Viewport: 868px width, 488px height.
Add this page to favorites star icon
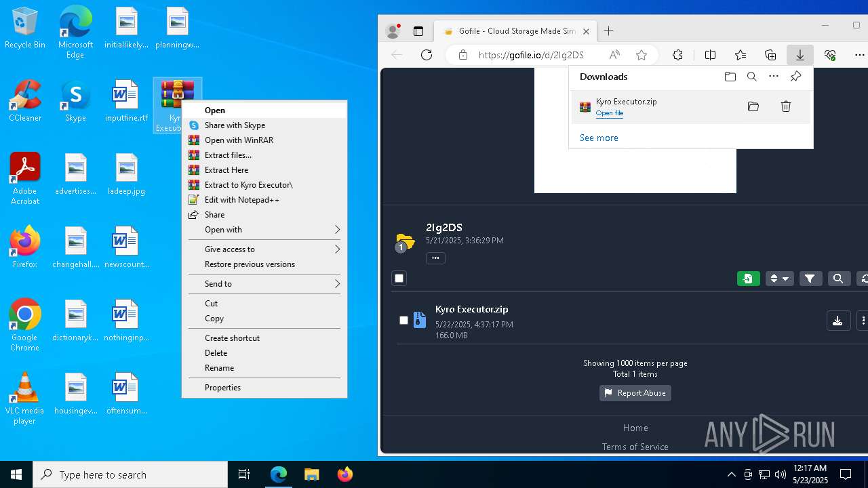642,55
